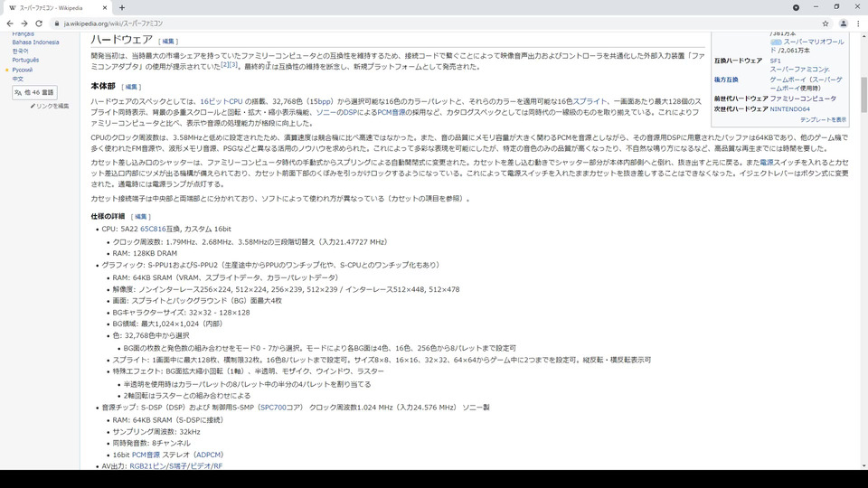Switch to 한국어 language link

(x=20, y=51)
